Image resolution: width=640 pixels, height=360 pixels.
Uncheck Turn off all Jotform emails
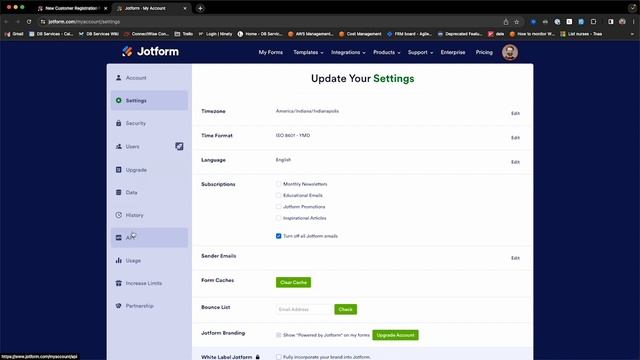coord(278,236)
